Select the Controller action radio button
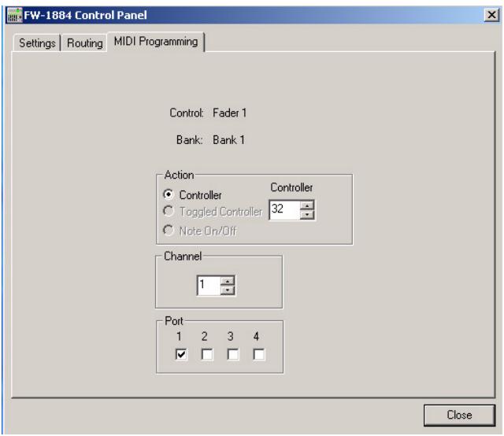Image resolution: width=504 pixels, height=436 pixels. pyautogui.click(x=169, y=194)
